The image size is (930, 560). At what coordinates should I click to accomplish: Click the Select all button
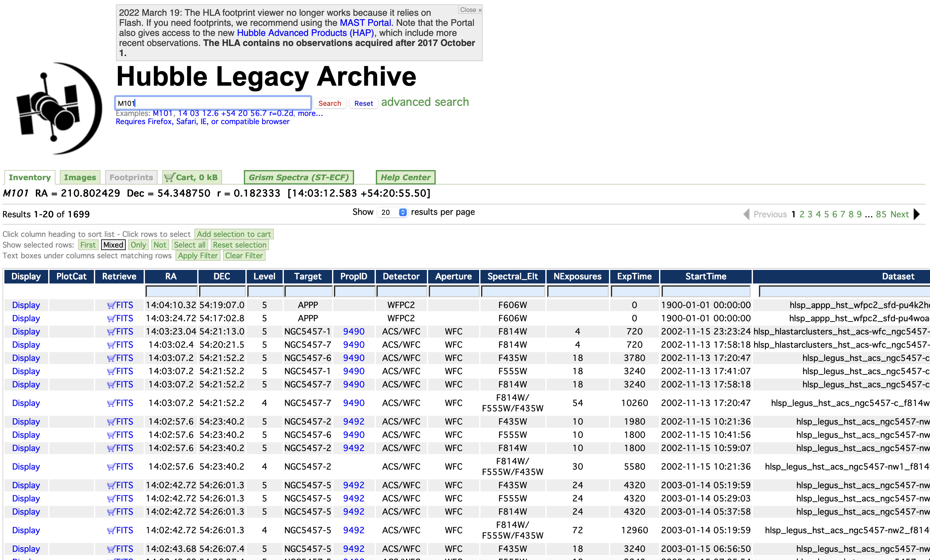tap(189, 245)
